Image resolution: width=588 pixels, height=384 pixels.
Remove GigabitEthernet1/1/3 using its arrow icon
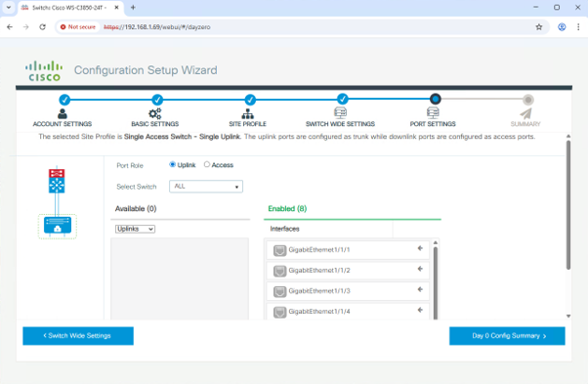click(x=420, y=289)
